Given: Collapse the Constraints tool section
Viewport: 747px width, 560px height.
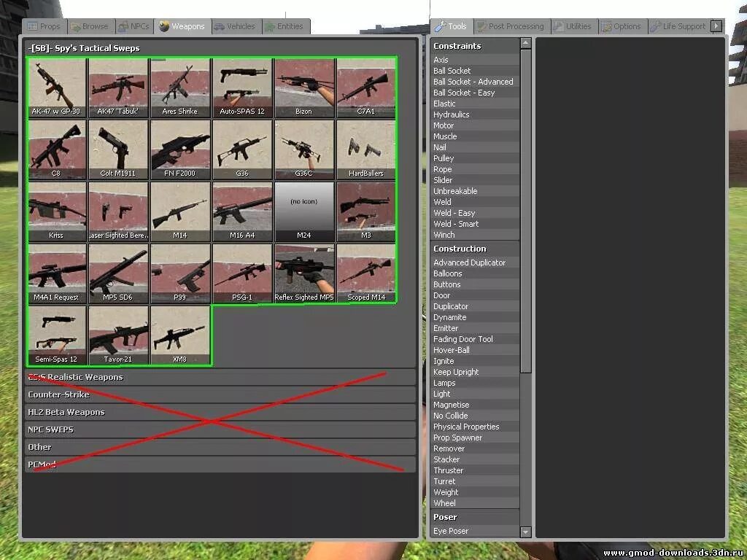Looking at the screenshot, I should tap(475, 46).
